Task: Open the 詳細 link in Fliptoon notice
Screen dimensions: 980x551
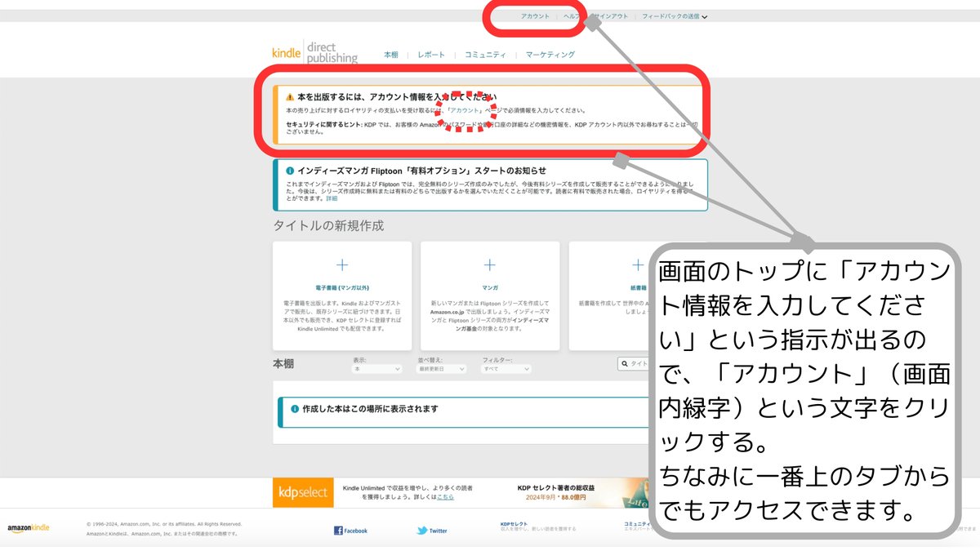Action: 332,198
